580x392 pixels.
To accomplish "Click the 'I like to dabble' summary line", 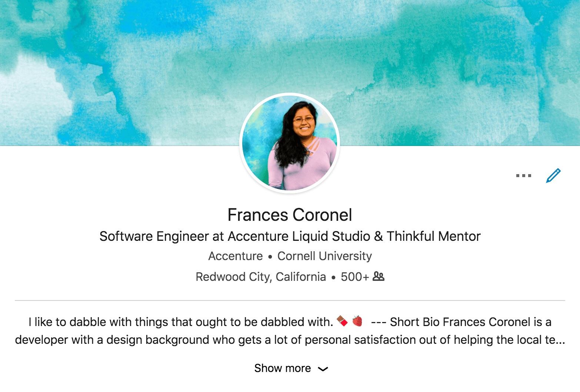I will point(181,322).
